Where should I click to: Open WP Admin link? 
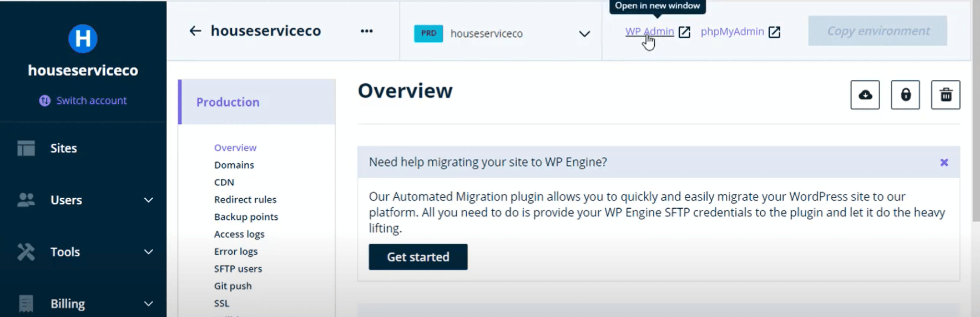click(x=649, y=32)
